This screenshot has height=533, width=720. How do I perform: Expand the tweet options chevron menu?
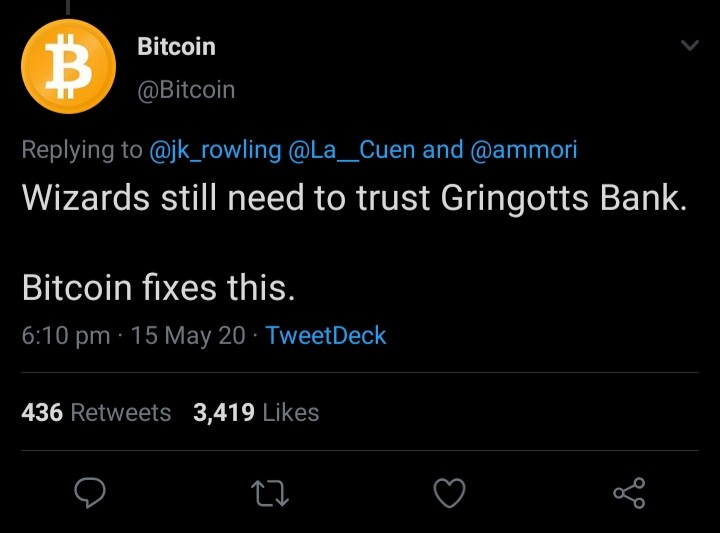coord(691,46)
